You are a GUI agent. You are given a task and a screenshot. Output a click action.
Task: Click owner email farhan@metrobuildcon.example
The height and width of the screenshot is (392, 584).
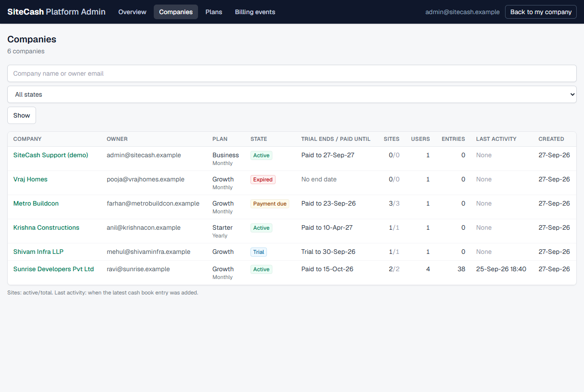(153, 203)
